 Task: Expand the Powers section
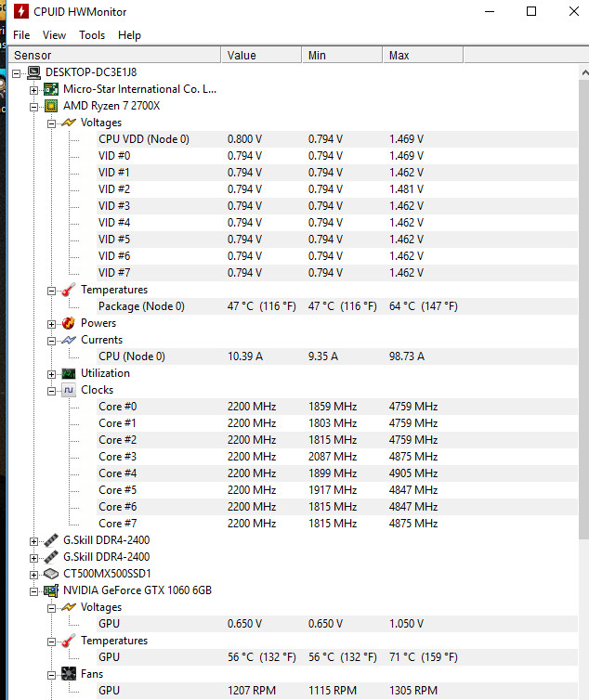(51, 324)
